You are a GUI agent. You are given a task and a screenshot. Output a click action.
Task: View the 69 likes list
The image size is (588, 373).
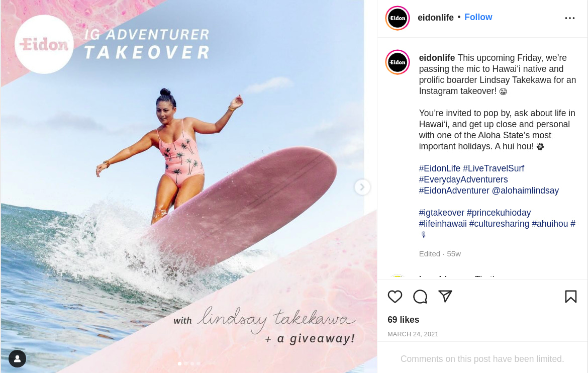pos(403,320)
